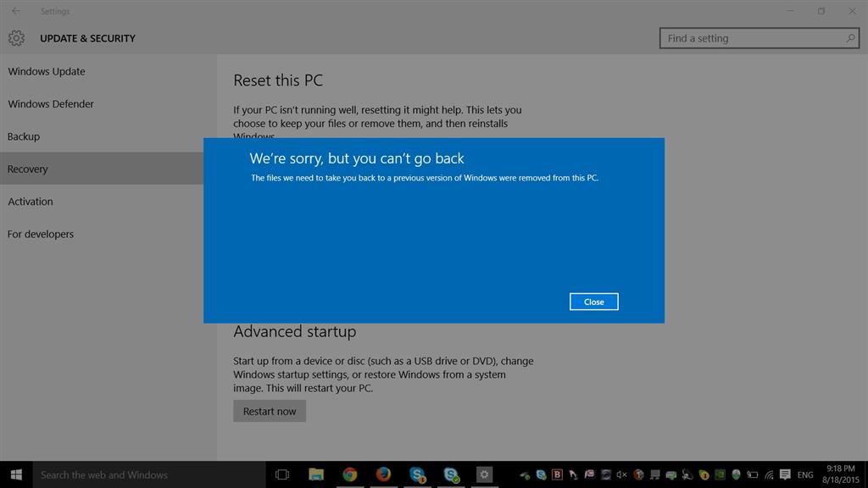
Task: Open the red B tray icon
Action: tap(557, 474)
